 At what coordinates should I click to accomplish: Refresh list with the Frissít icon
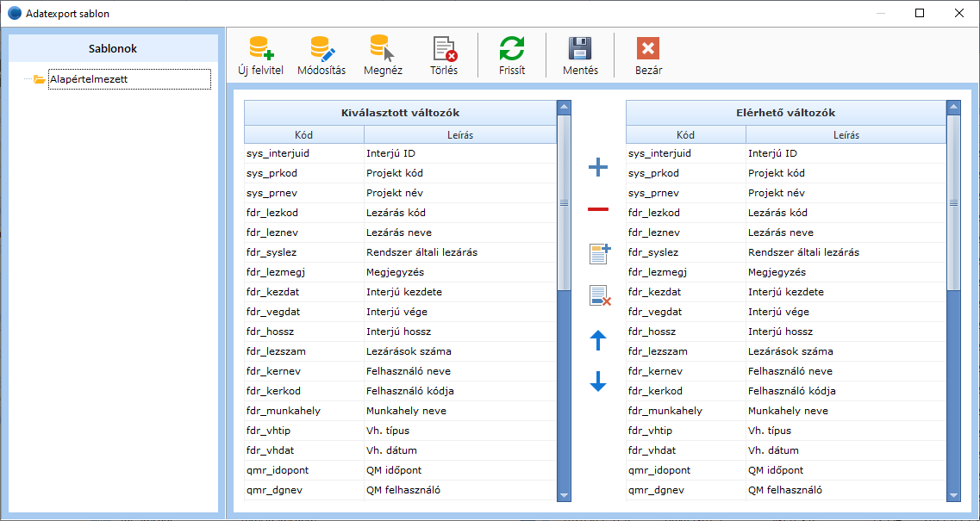click(512, 49)
